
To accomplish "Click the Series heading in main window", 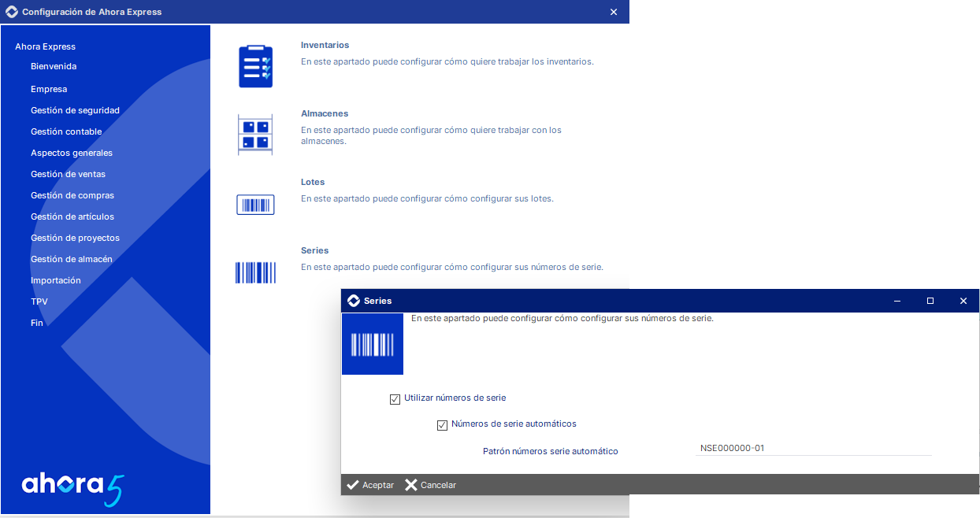I will (315, 250).
